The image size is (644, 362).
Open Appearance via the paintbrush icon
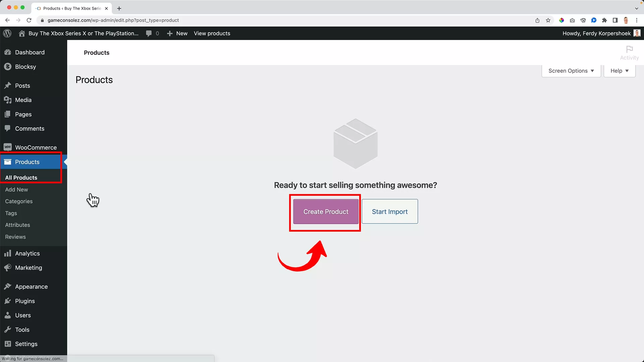[8, 287]
